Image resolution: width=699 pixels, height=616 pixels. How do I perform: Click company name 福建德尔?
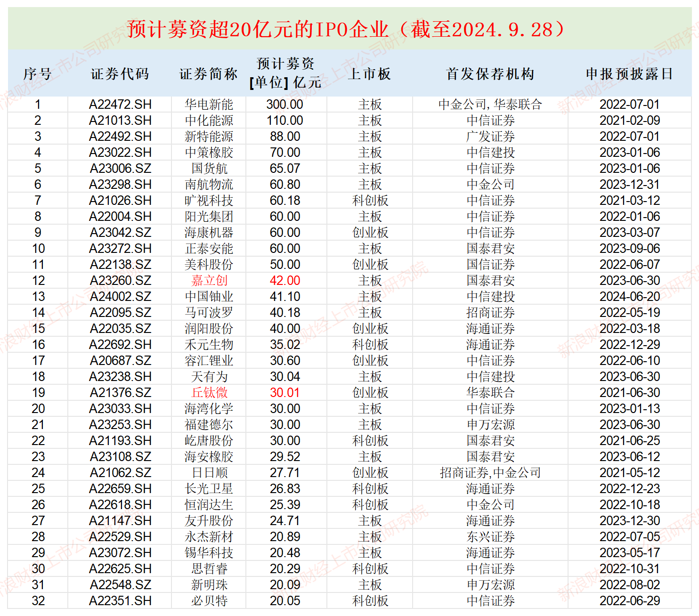pyautogui.click(x=209, y=425)
